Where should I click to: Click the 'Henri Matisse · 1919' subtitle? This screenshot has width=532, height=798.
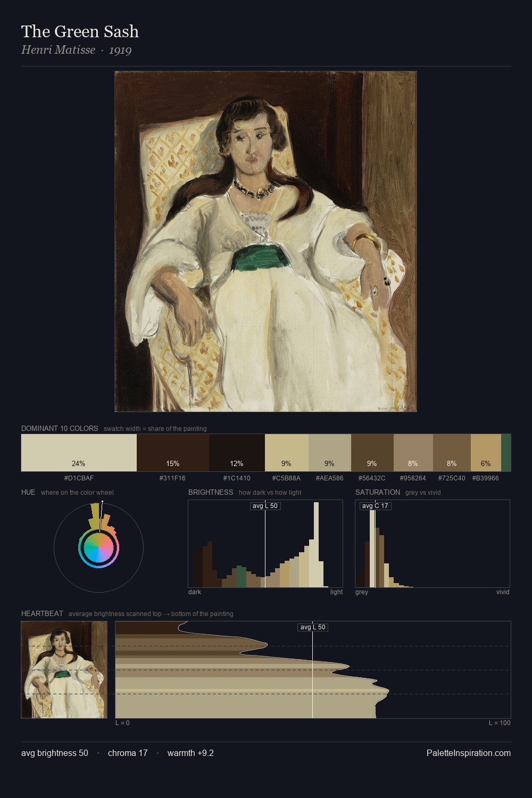(x=76, y=50)
